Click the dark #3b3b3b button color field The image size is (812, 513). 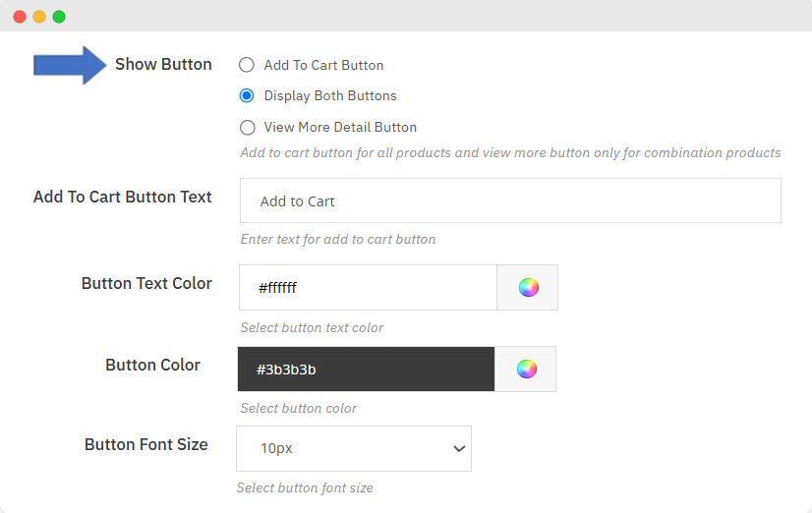(366, 369)
